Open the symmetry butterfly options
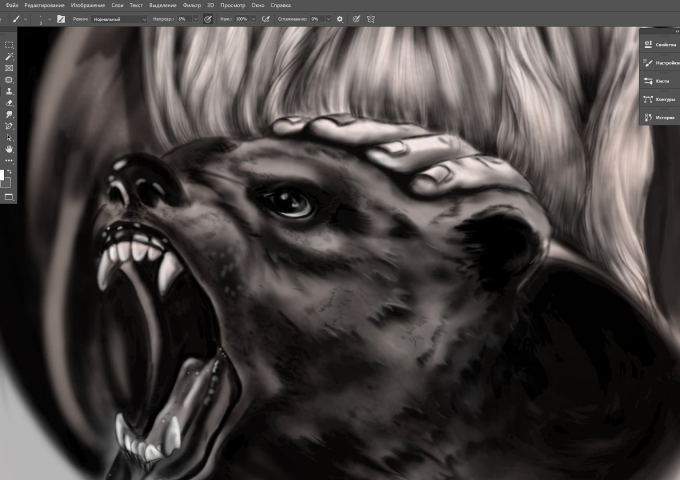This screenshot has width=680, height=480. tap(371, 19)
